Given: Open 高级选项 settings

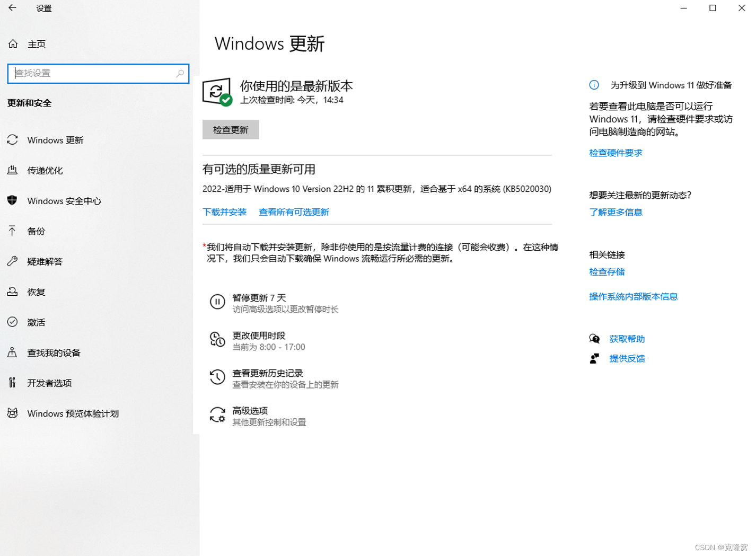Looking at the screenshot, I should point(258,416).
